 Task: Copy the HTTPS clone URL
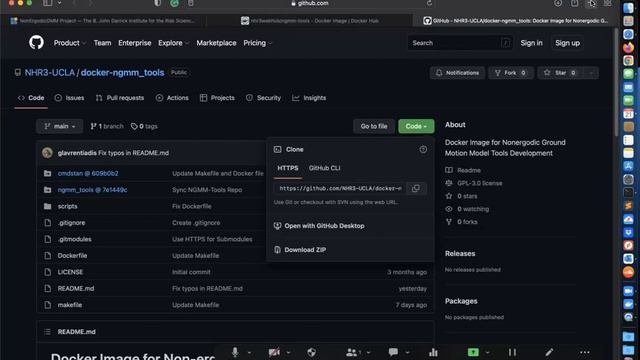[416, 188]
